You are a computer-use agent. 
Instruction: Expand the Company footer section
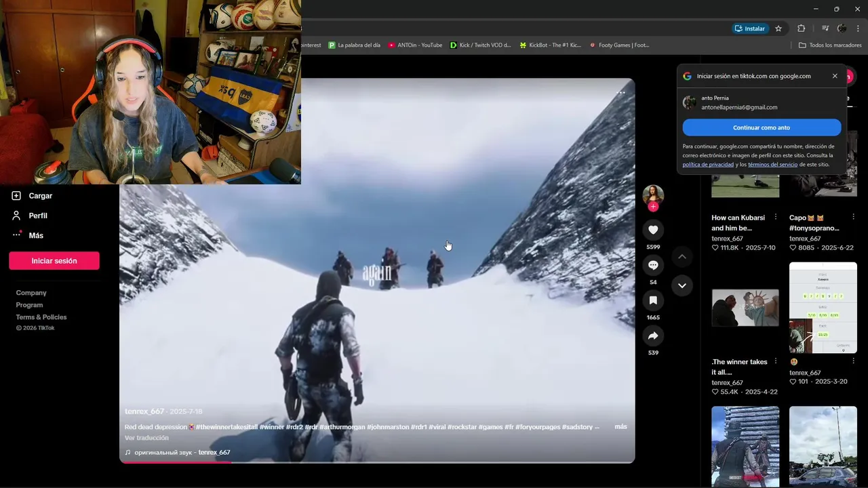click(x=31, y=293)
